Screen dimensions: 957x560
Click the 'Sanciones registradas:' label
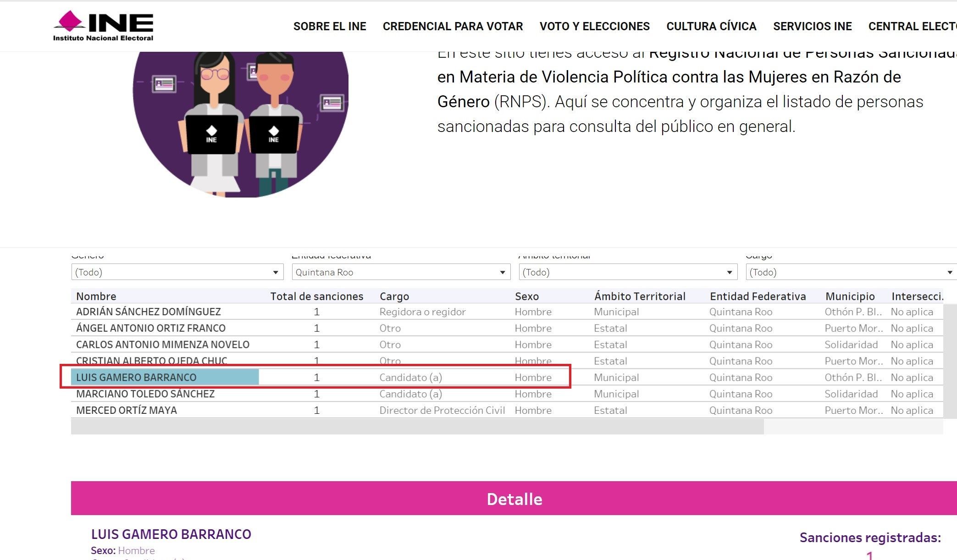tap(870, 538)
